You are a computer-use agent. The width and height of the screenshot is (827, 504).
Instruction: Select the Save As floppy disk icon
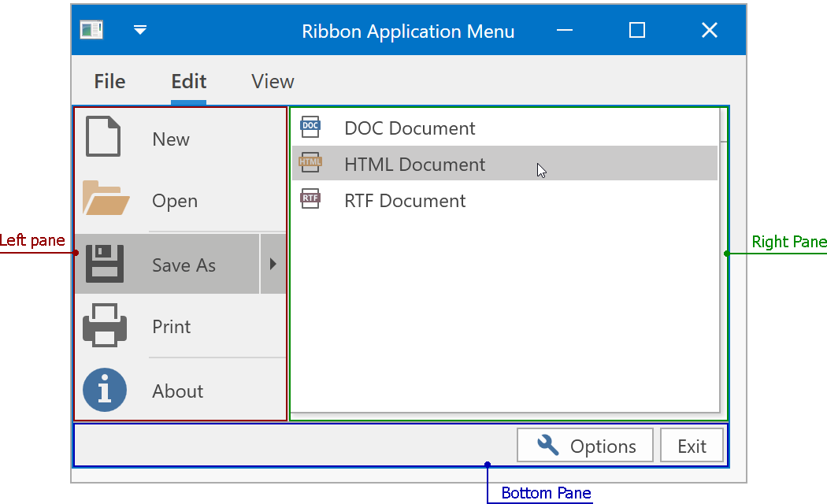(105, 264)
